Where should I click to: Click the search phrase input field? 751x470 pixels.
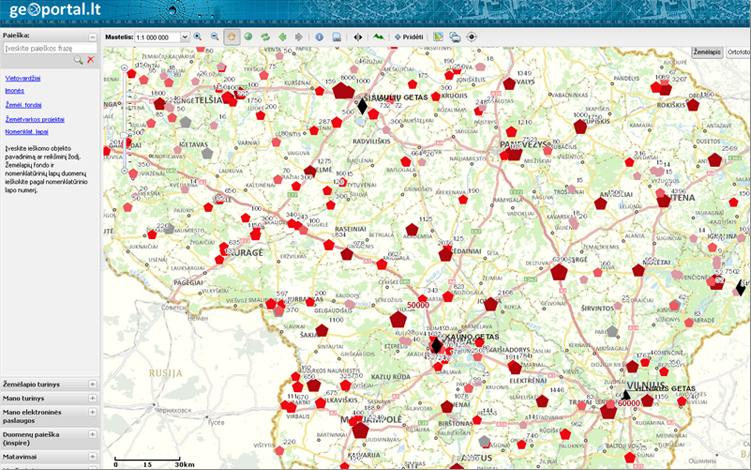point(46,47)
